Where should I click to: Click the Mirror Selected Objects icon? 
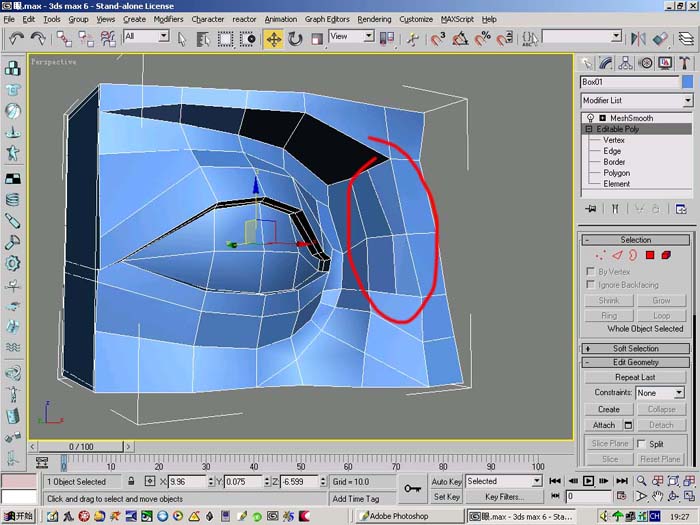click(638, 39)
